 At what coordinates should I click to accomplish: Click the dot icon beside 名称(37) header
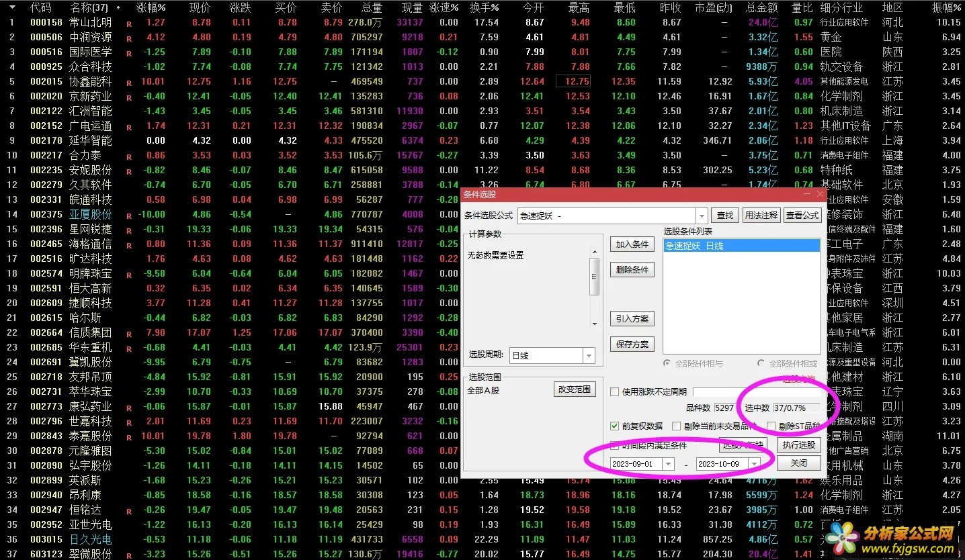point(118,8)
